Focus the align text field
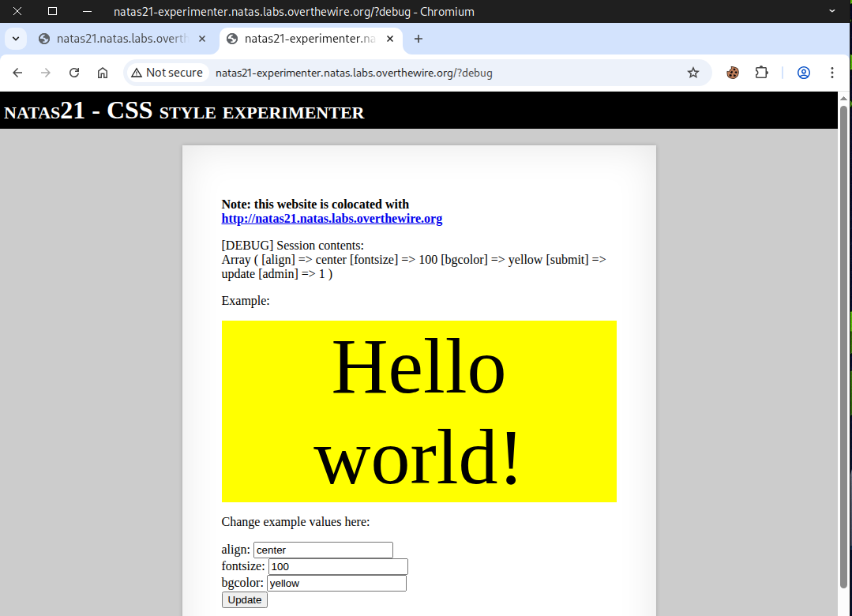The height and width of the screenshot is (616, 852). pos(323,550)
